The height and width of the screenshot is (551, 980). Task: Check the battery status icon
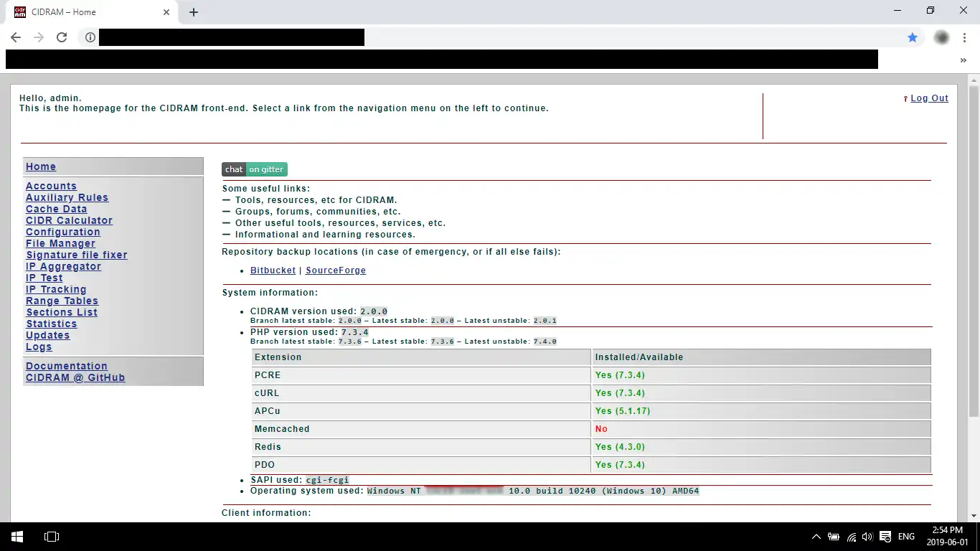(x=834, y=537)
